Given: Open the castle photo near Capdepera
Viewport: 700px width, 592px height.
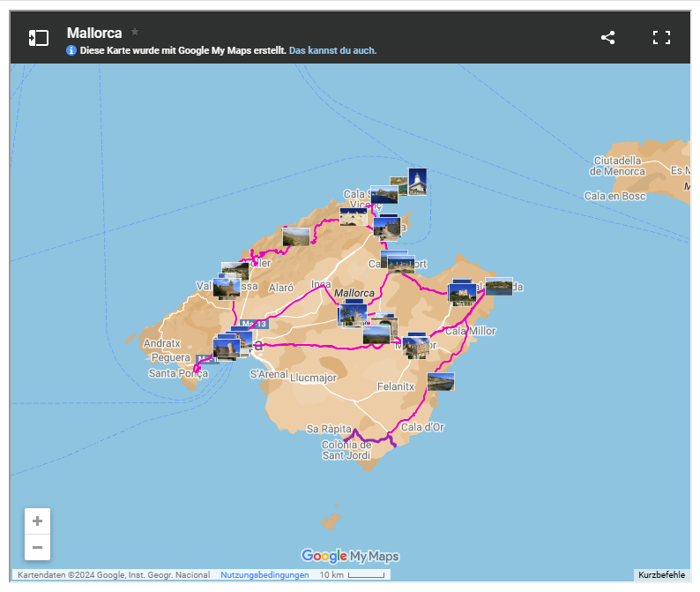Looking at the screenshot, I should click(x=462, y=295).
